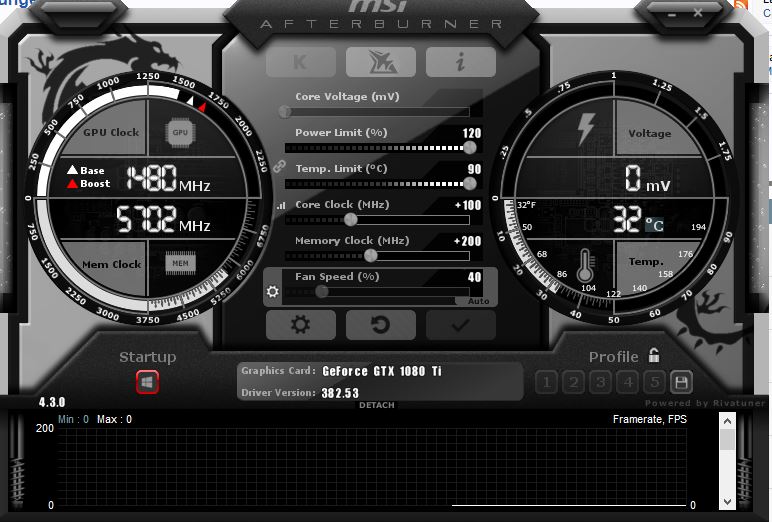Viewport: 772px width, 522px height.
Task: Close the Afterburner window
Action: point(698,13)
